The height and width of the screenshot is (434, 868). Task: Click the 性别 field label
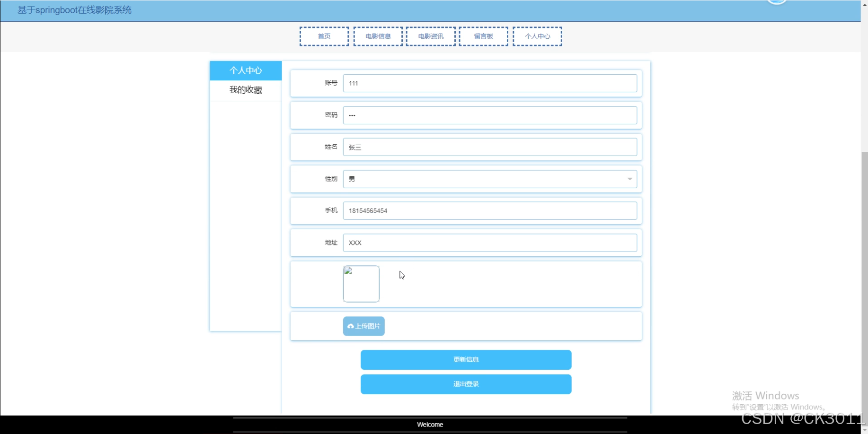(x=331, y=179)
